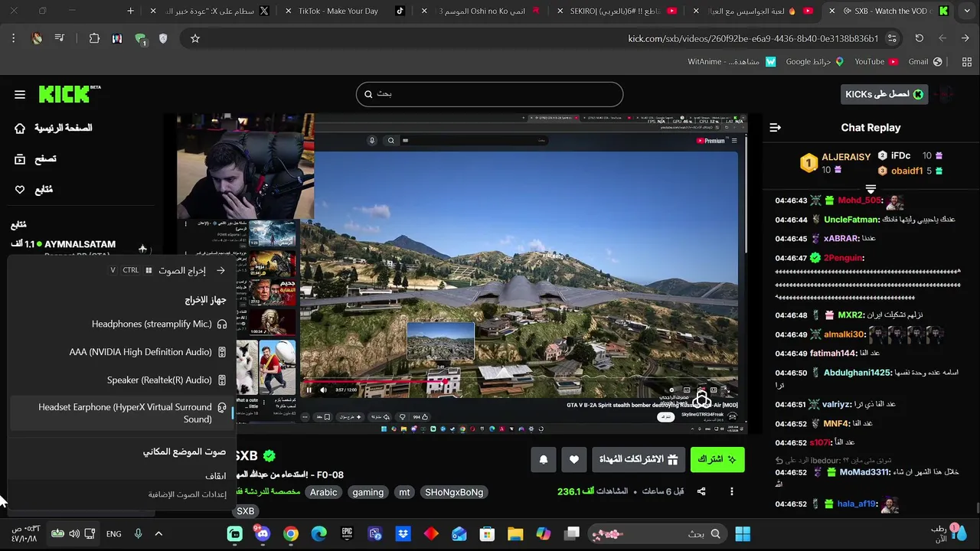
Task: Click the Arabic tag
Action: [x=323, y=492]
